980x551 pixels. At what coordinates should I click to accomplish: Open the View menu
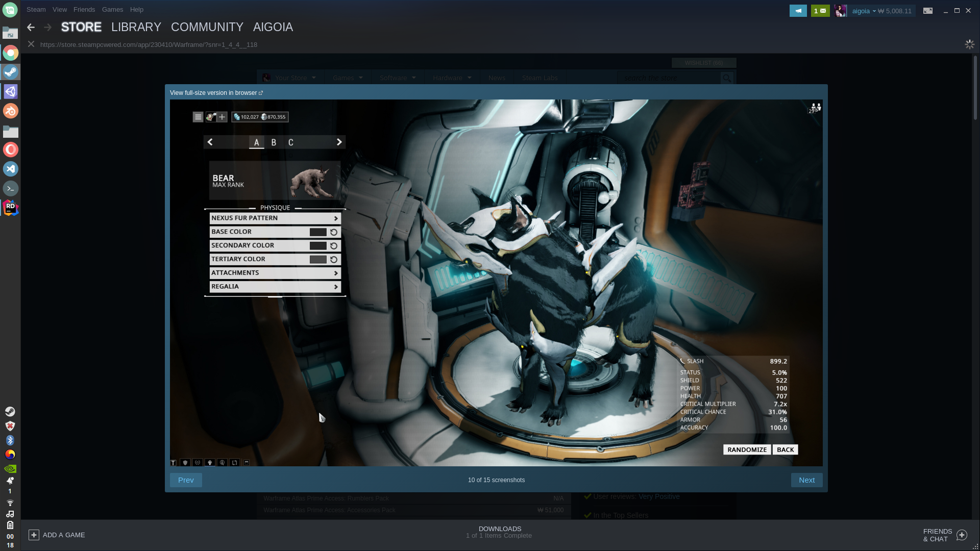[x=60, y=10]
